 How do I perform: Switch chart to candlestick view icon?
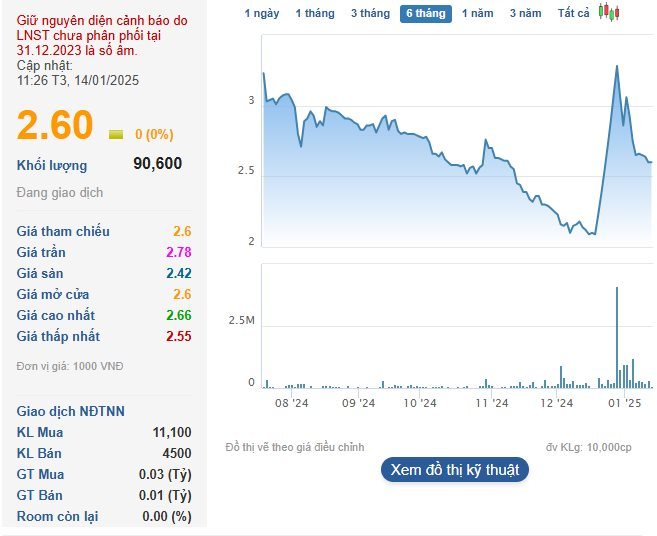[609, 12]
